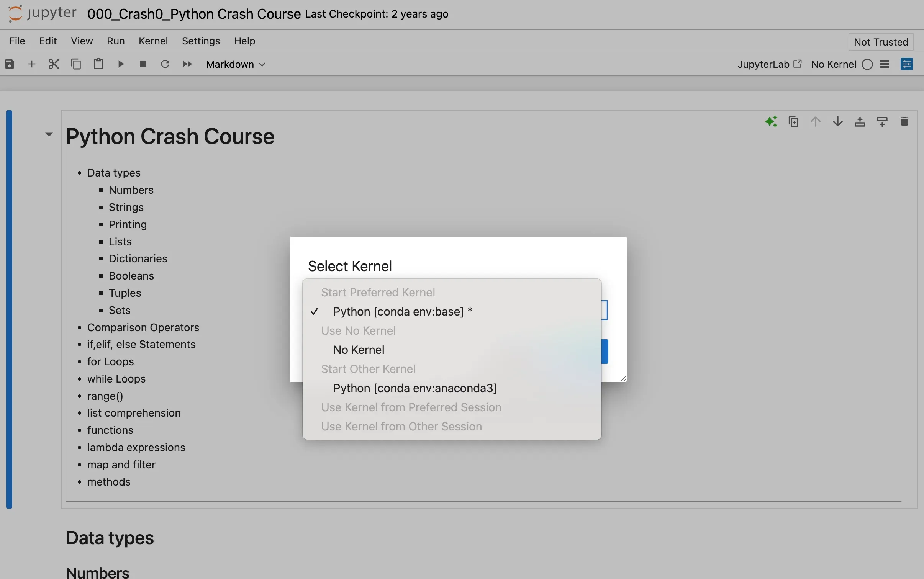The width and height of the screenshot is (924, 579).
Task: Click the Select Kernel dialog title
Action: click(x=350, y=266)
